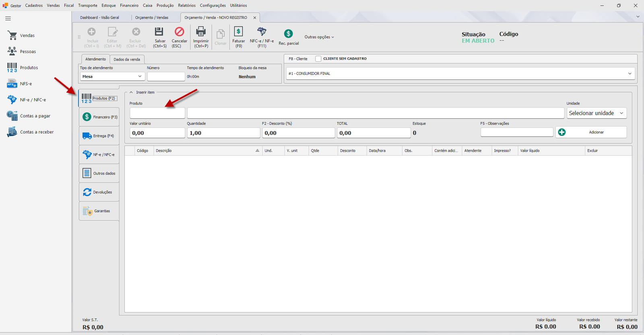
Task: Click the F5 - Observações input field
Action: [x=517, y=132]
